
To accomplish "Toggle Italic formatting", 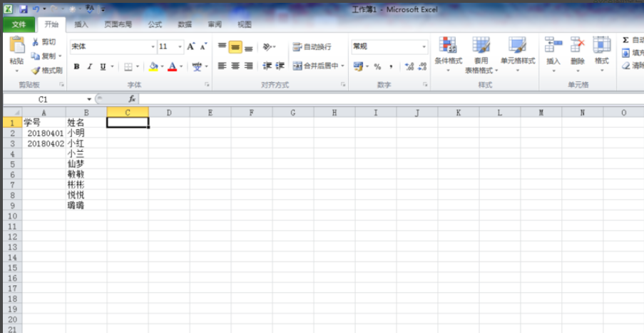I will [89, 66].
